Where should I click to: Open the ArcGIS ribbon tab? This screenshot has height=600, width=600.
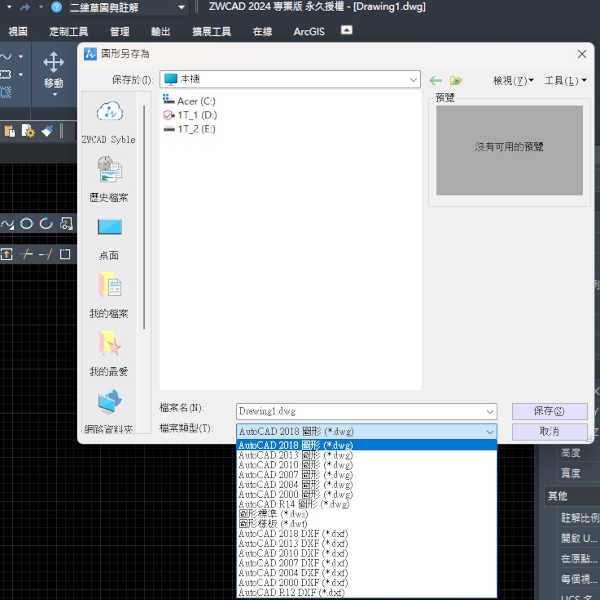[x=309, y=31]
